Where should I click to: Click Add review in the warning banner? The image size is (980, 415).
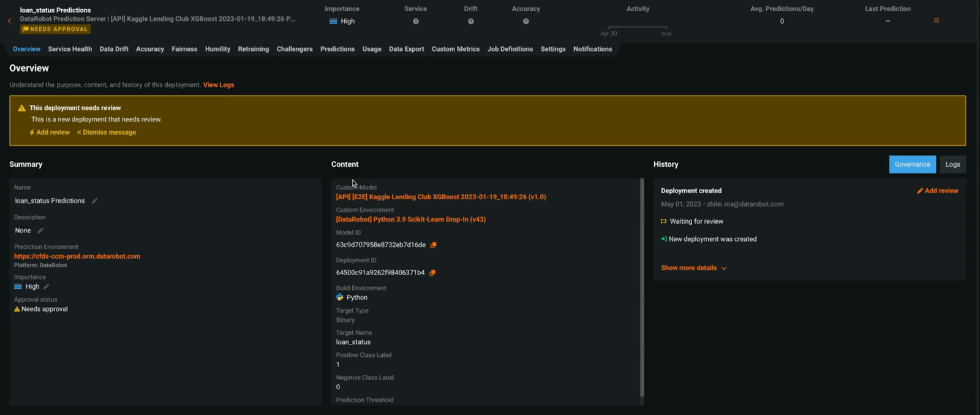coord(50,132)
